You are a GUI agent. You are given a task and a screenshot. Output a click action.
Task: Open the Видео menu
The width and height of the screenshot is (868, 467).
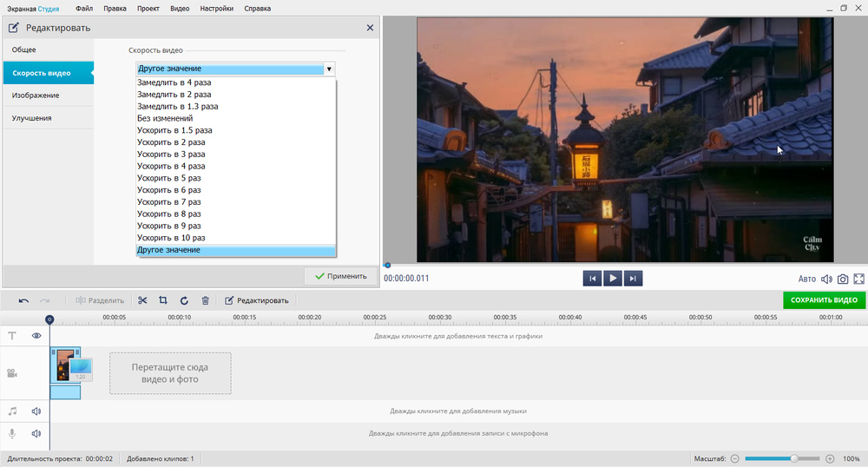[180, 9]
